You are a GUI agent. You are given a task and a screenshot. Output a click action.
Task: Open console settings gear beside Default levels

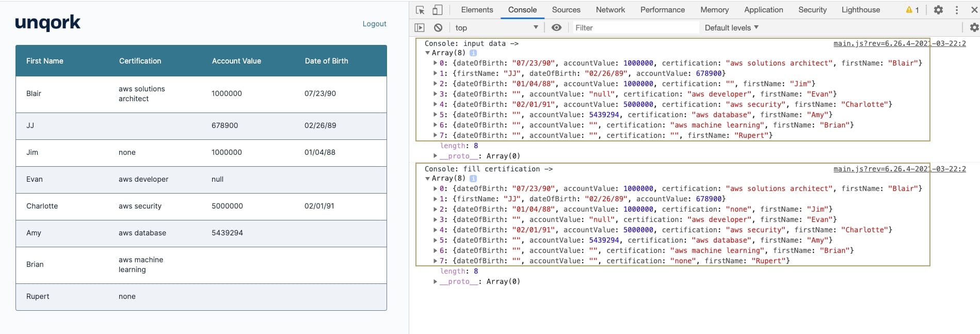click(x=974, y=28)
